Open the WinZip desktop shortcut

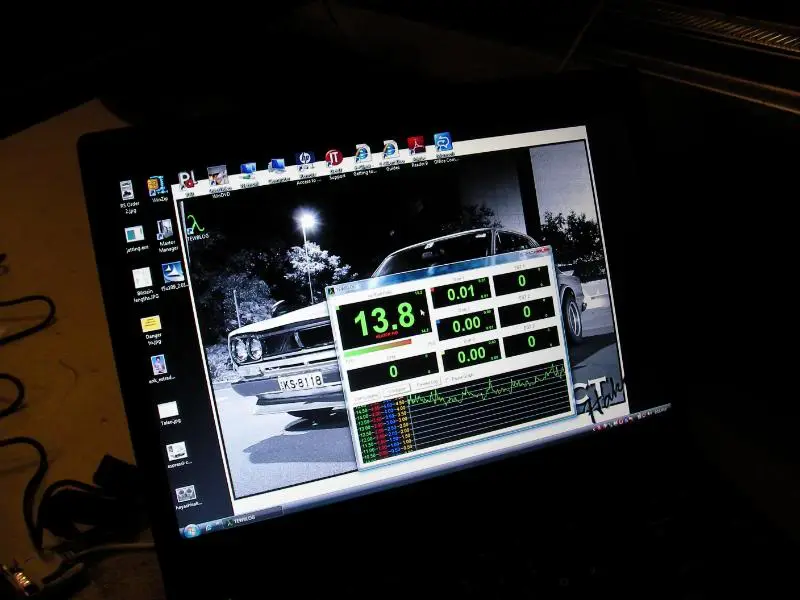[x=158, y=189]
